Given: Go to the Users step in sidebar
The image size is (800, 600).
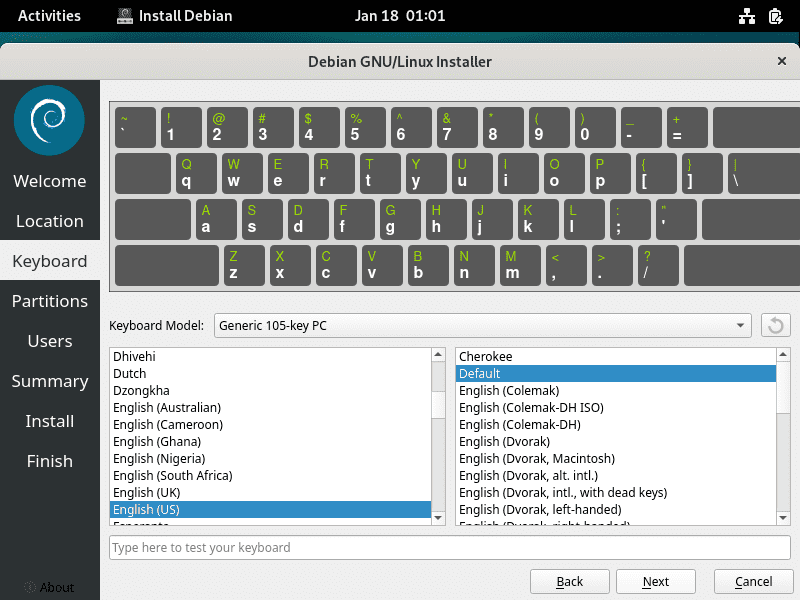Looking at the screenshot, I should point(50,341).
